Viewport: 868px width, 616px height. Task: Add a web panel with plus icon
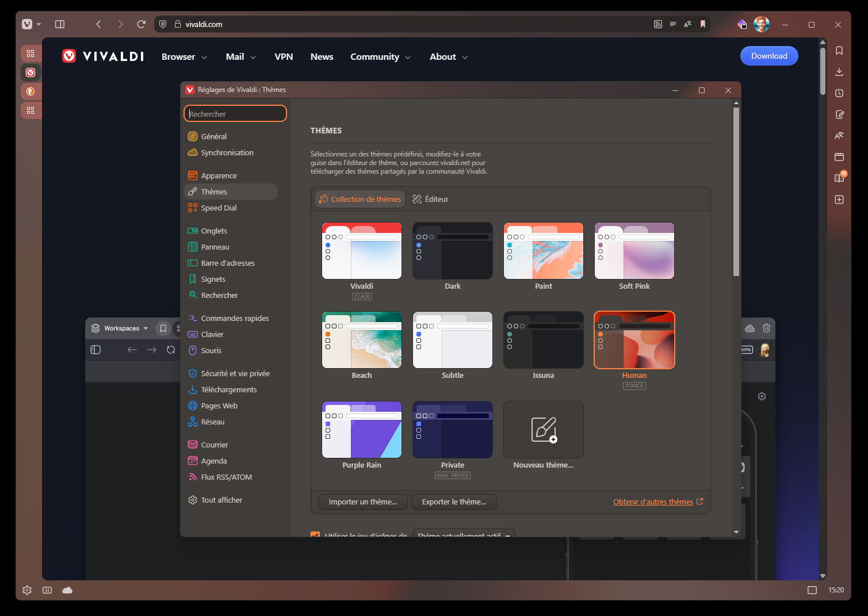(x=839, y=200)
